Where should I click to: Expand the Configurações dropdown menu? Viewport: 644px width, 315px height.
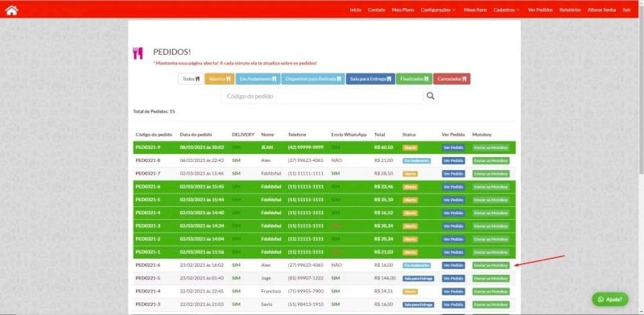[x=438, y=10]
